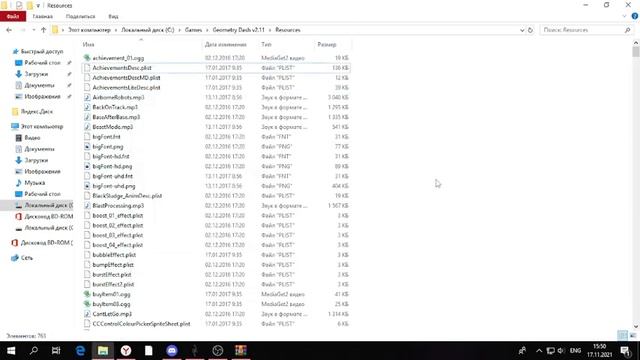The width and height of the screenshot is (640, 360).
Task: Click the search magnifier icon
Action: click(x=628, y=30)
